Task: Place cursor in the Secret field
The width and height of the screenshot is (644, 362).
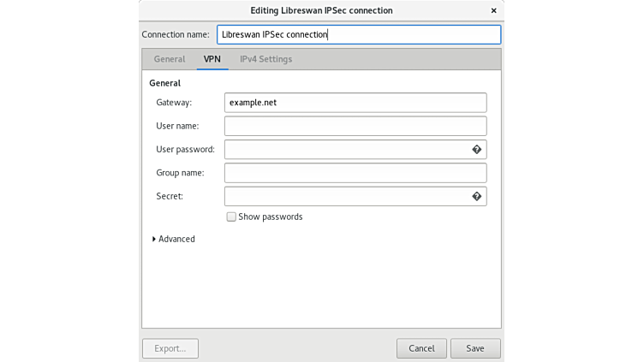Action: [x=346, y=197]
